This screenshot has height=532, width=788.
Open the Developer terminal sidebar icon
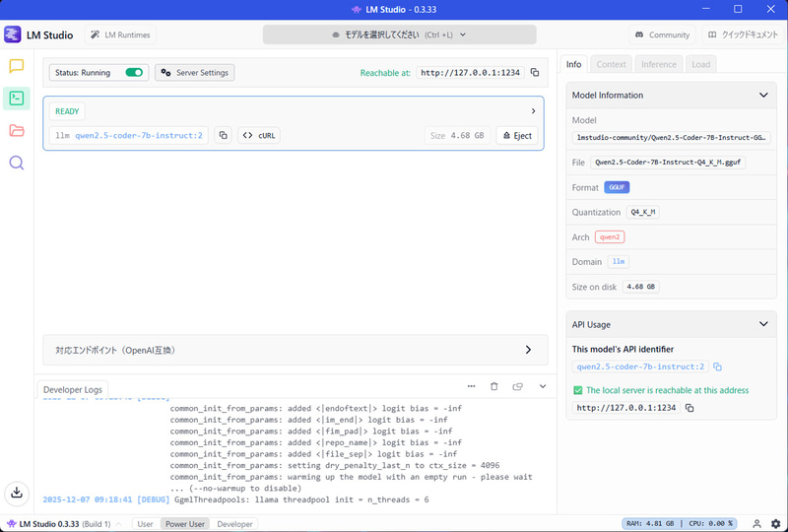coord(17,99)
